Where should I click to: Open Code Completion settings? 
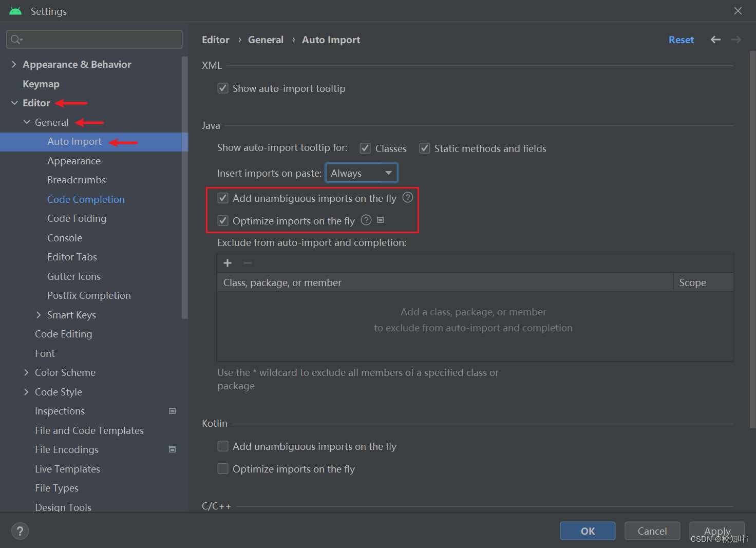[86, 199]
